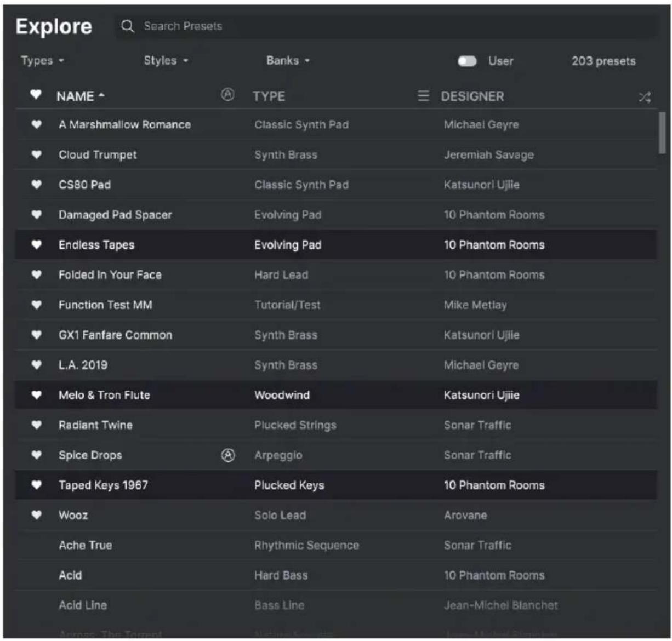672x641 pixels.
Task: Toggle heart on Radiant Twine
Action: (x=36, y=425)
